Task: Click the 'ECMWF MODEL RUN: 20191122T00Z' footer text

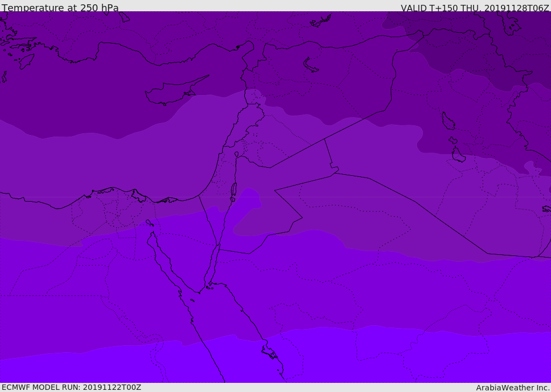Action: (72, 387)
